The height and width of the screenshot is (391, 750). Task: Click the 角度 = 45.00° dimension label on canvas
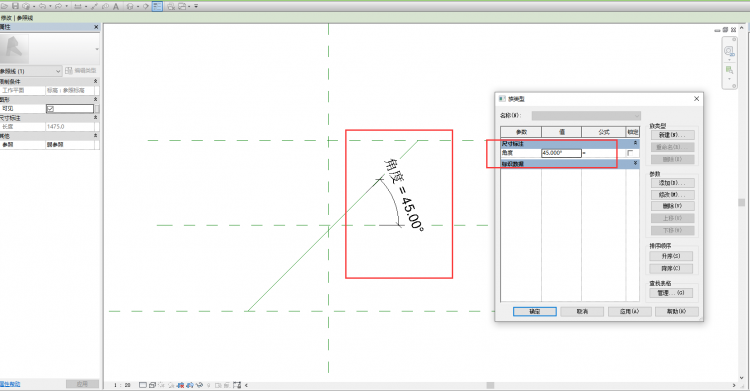pos(404,195)
